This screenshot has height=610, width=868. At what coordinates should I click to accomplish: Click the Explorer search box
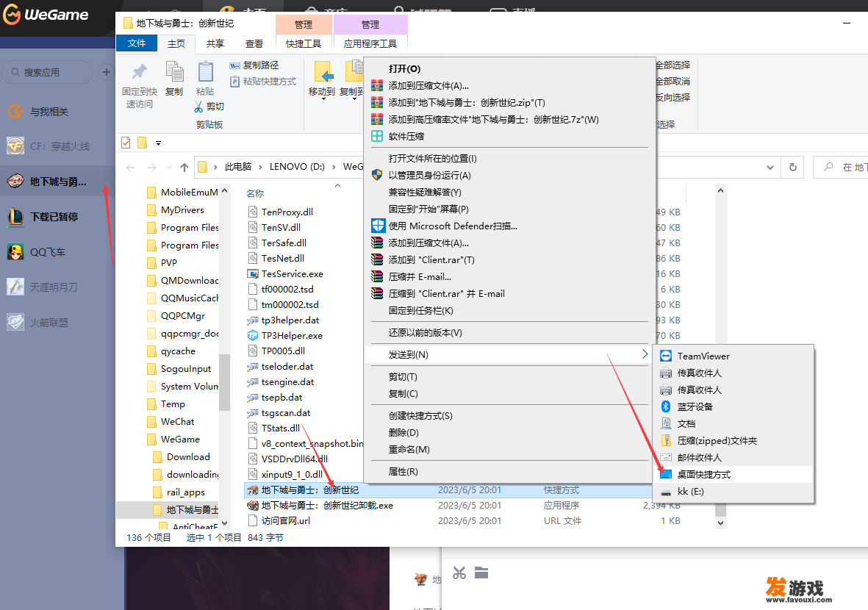[840, 167]
